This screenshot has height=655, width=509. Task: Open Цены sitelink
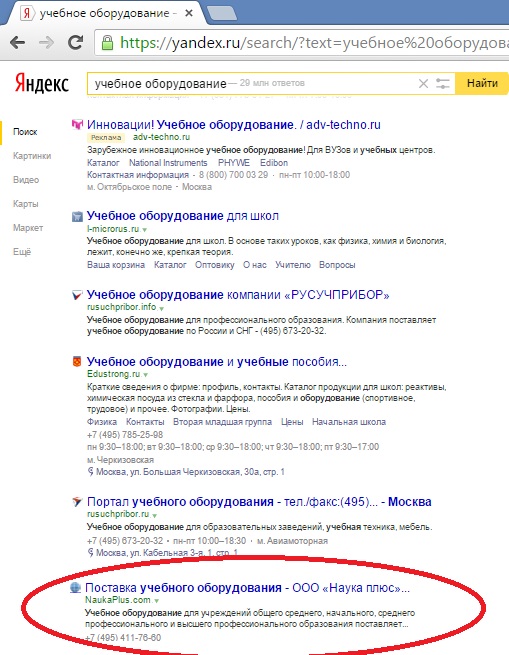tap(292, 422)
